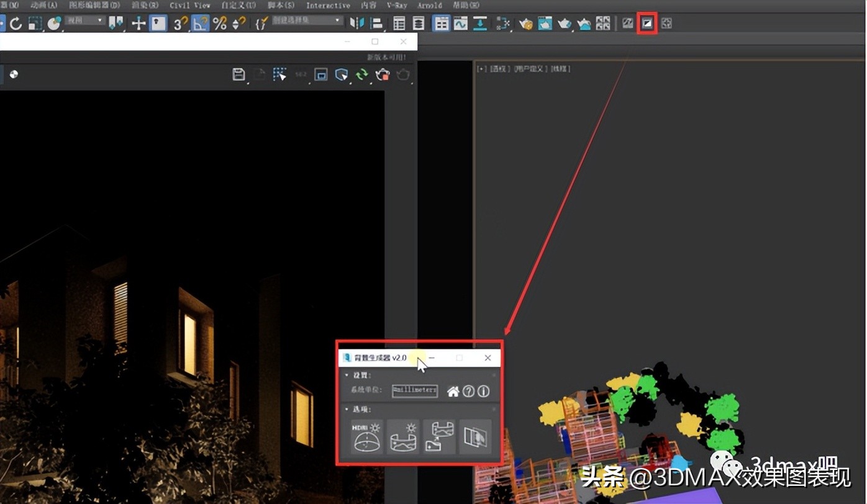Open the 渲染(R) menu
This screenshot has height=504, width=867.
point(144,5)
